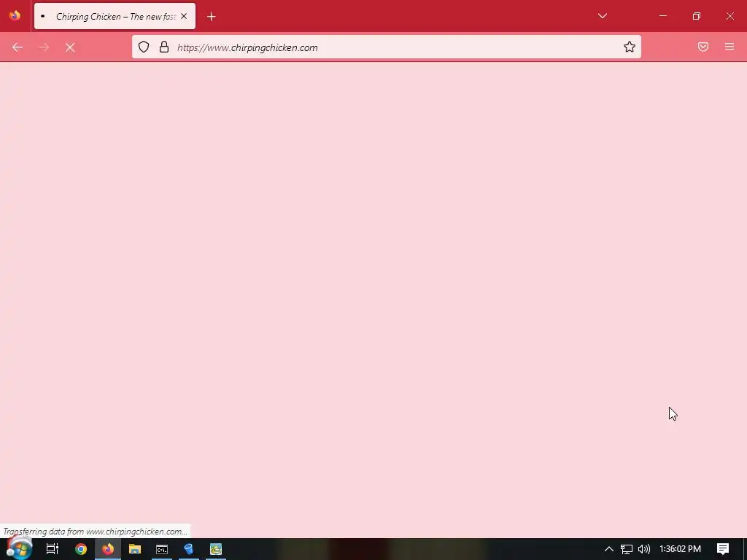Image resolution: width=747 pixels, height=560 pixels.
Task: Minimize the Firefox window
Action: click(662, 16)
